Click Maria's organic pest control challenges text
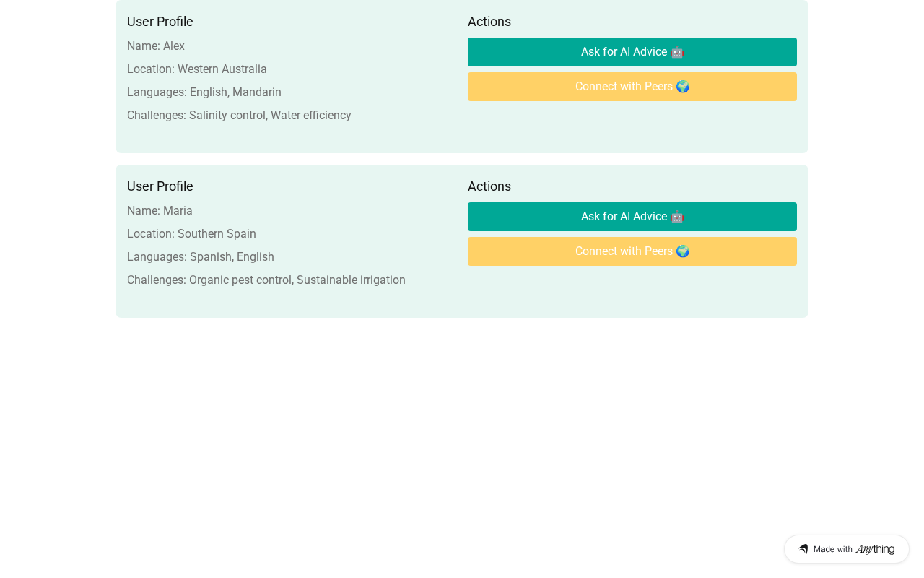Viewport: 924px width, 578px height. pos(266,280)
